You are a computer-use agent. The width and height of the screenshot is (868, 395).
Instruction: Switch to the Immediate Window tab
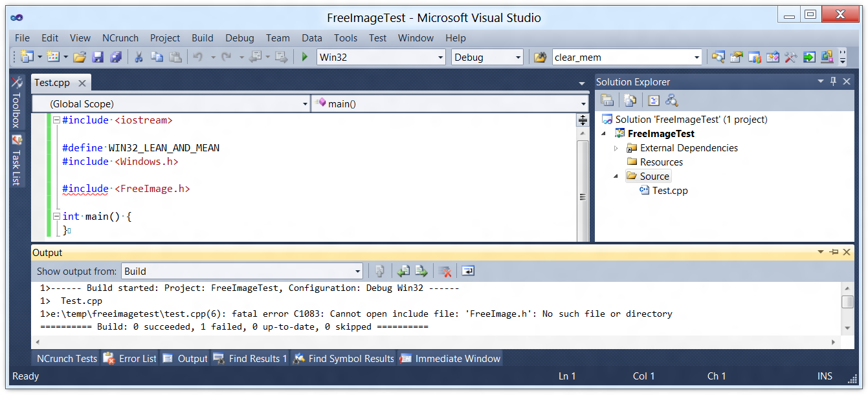coord(450,358)
